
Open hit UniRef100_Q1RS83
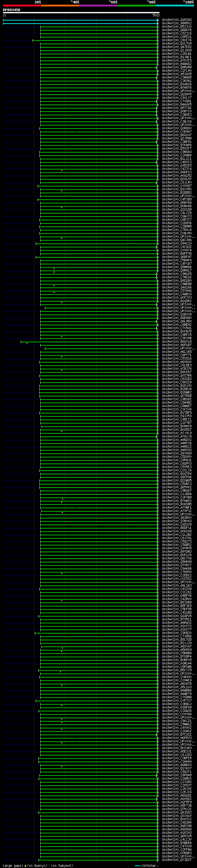[176, 20]
